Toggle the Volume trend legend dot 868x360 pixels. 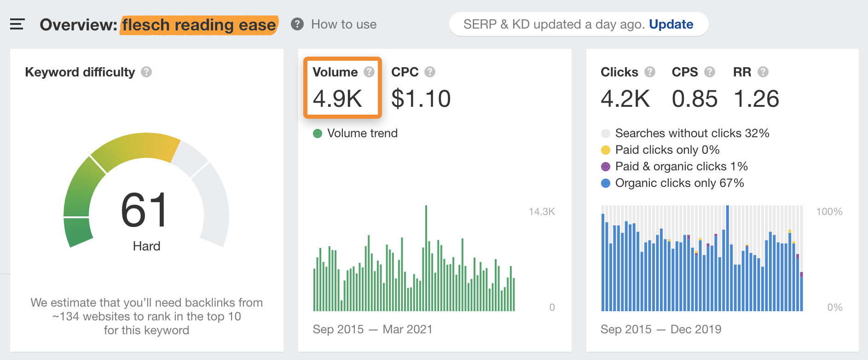click(x=318, y=134)
